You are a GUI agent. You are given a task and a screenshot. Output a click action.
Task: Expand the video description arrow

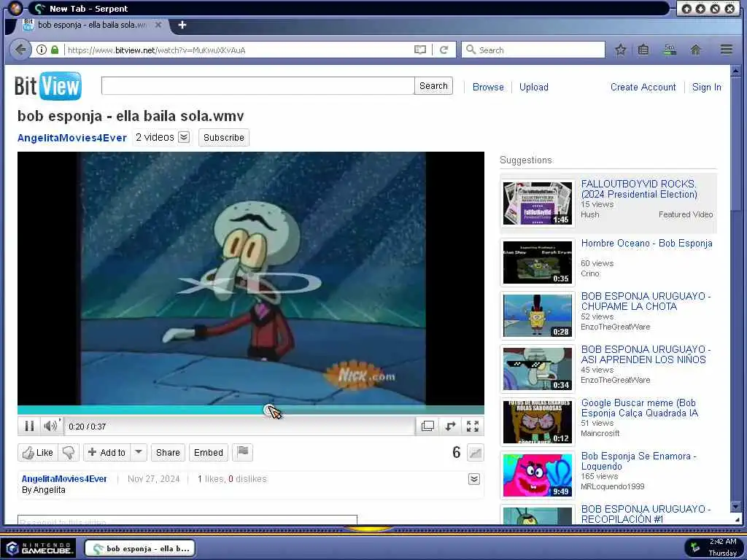(x=474, y=479)
